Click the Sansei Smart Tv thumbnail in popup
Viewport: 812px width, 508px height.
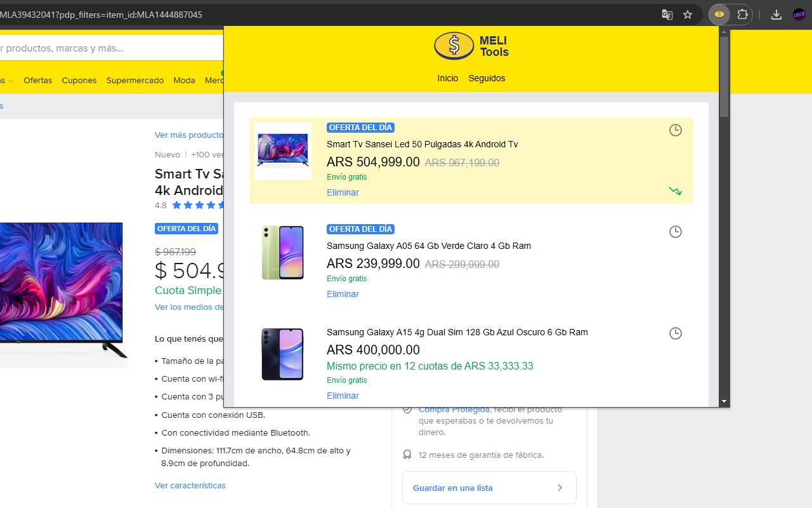pyautogui.click(x=283, y=151)
